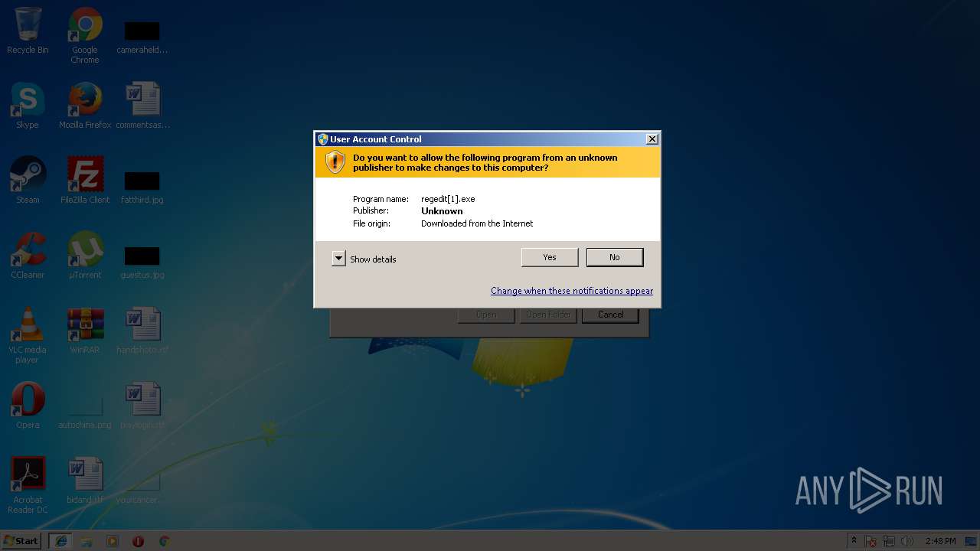
Task: Close the User Account Control dialog
Action: point(652,139)
